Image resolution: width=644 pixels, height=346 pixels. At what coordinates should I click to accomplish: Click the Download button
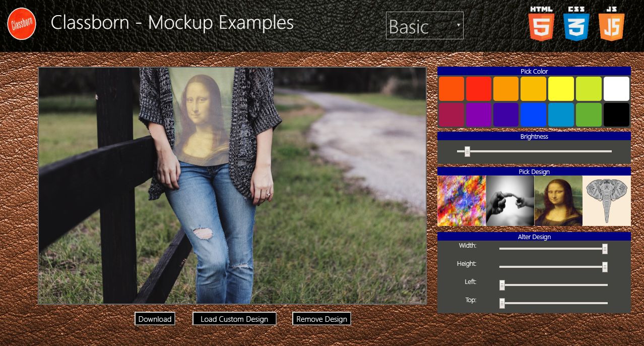[155, 319]
